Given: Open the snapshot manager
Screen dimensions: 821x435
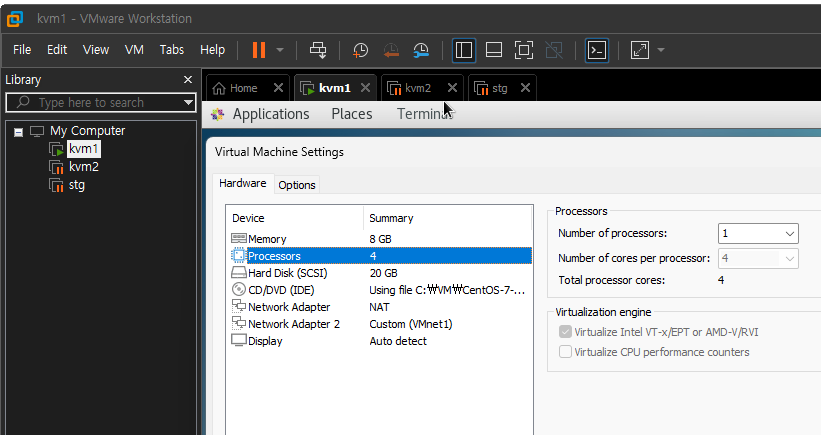Looking at the screenshot, I should click(421, 50).
